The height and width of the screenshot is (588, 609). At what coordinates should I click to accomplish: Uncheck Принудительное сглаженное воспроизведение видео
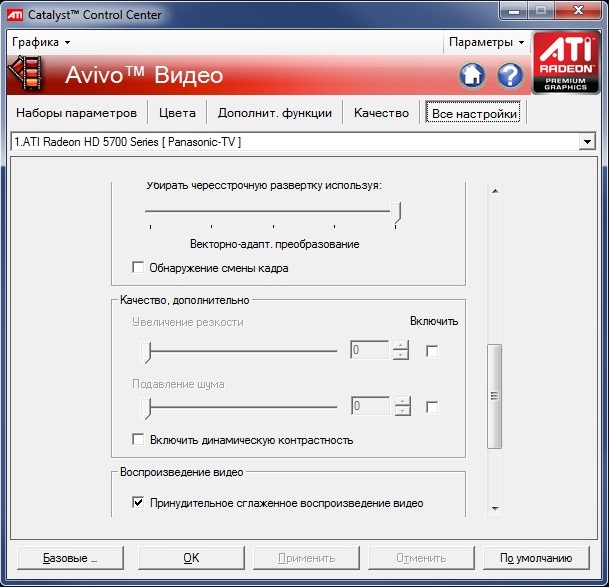click(138, 502)
